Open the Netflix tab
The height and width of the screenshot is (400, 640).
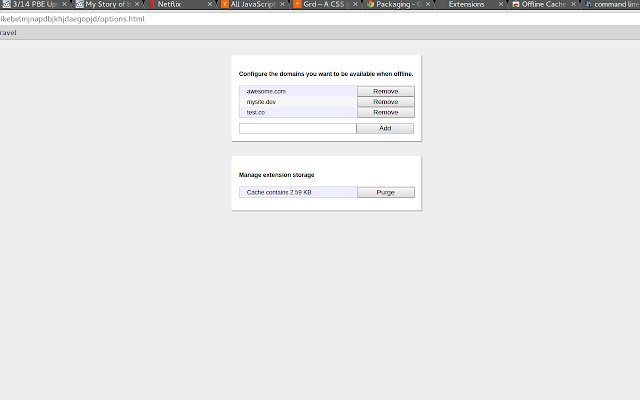[x=180, y=4]
